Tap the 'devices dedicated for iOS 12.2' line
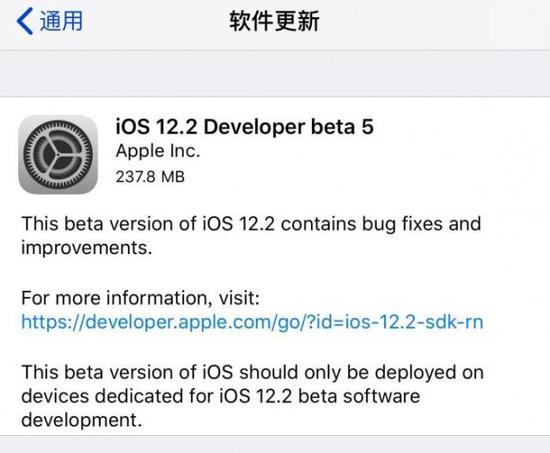The height and width of the screenshot is (453, 550). point(157,396)
